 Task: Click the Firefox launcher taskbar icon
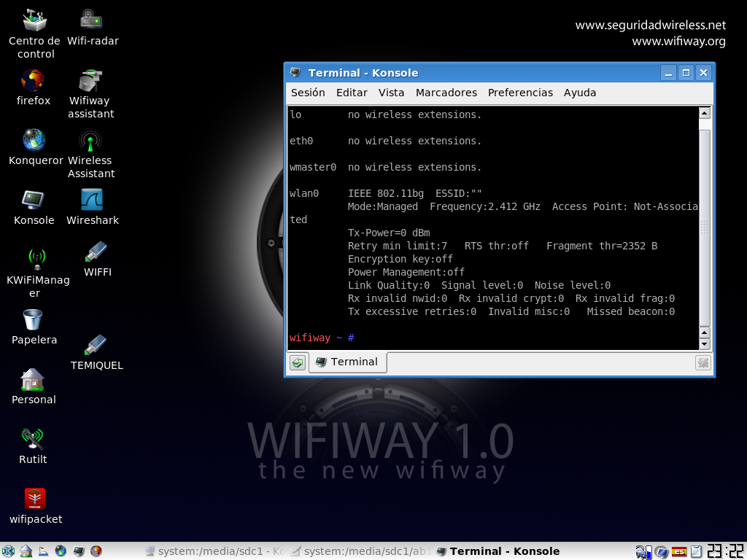coord(96,551)
